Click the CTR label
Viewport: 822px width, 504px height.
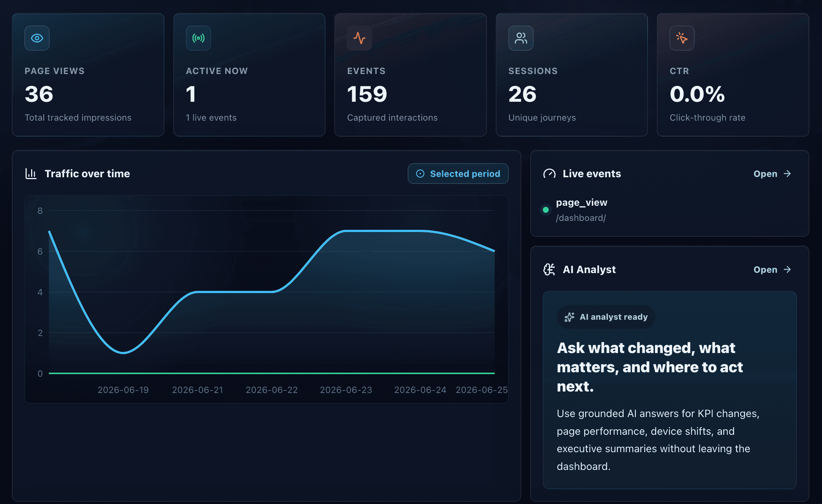point(679,71)
